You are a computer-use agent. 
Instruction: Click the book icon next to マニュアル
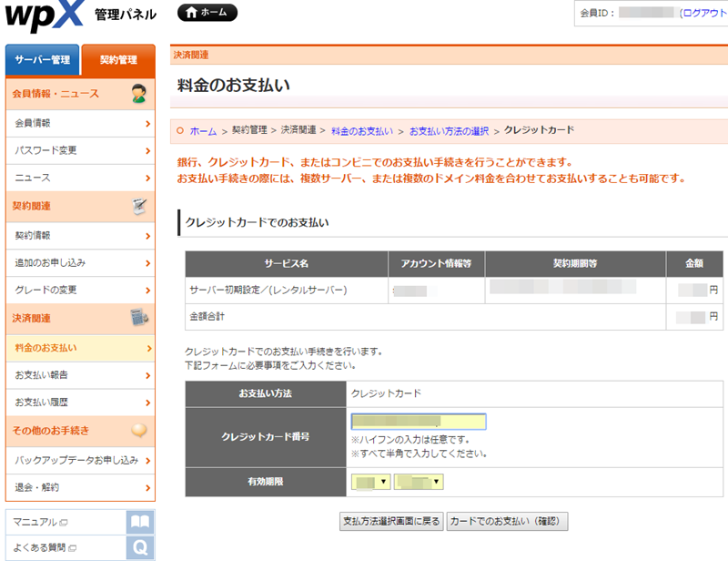[140, 522]
